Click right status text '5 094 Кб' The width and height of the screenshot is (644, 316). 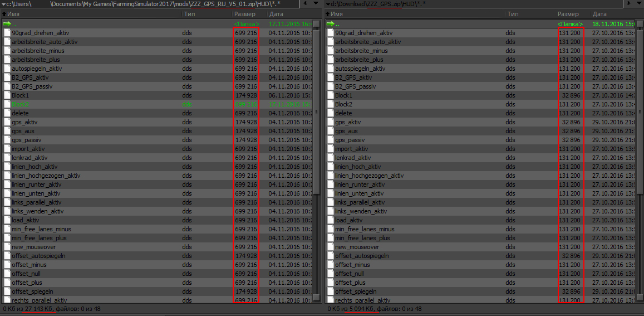[361, 309]
